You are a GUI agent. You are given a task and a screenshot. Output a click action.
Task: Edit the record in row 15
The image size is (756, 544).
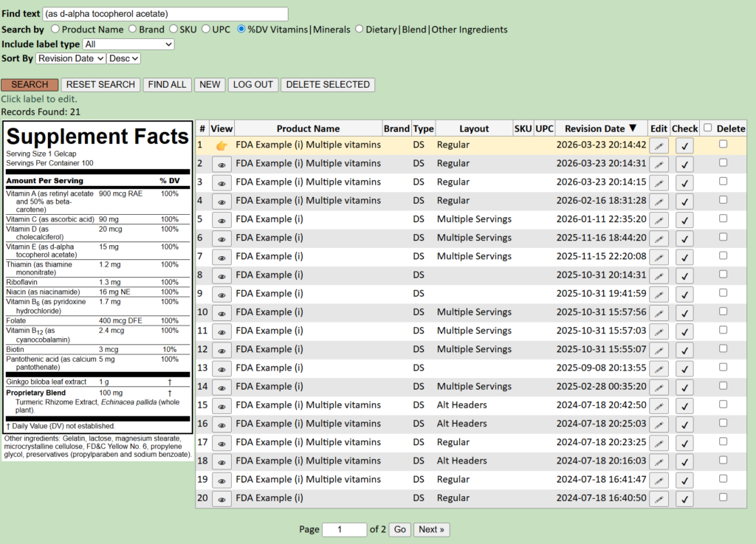(x=659, y=405)
